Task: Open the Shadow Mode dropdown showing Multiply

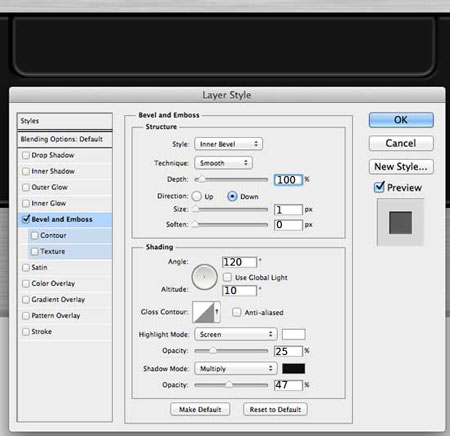Action: (236, 369)
